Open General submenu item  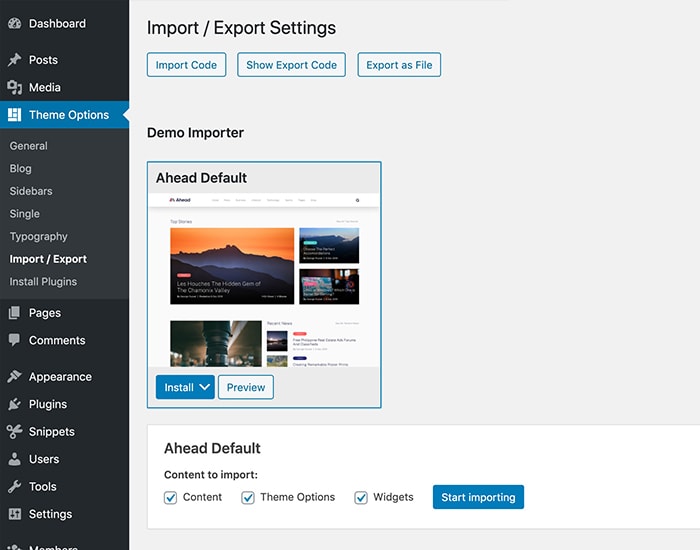(x=29, y=146)
